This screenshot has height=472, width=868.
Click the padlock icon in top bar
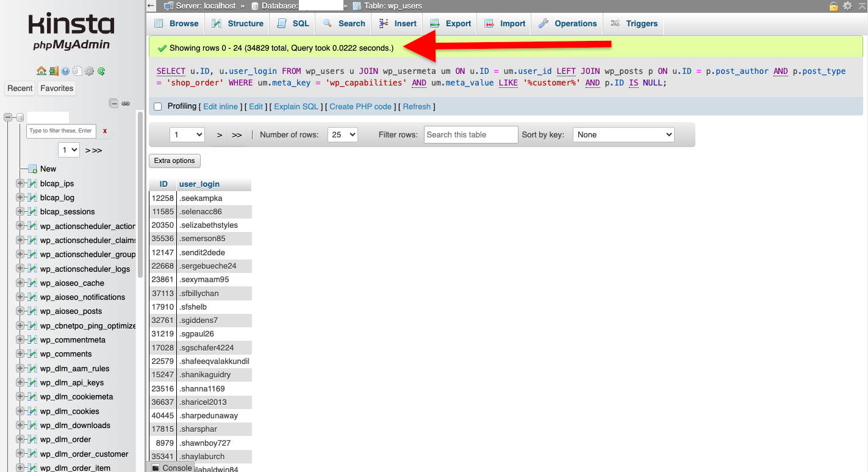point(833,6)
